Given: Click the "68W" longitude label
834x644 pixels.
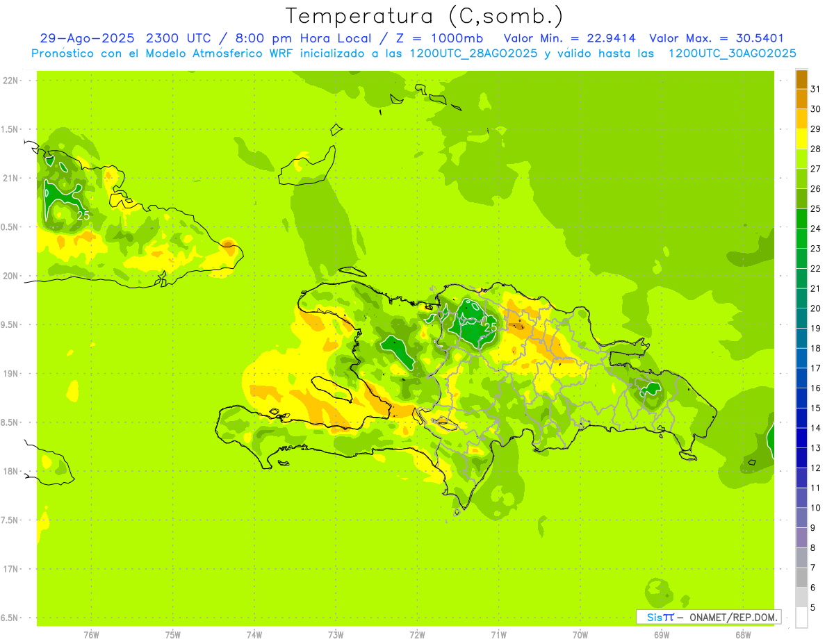Looking at the screenshot, I should click(x=743, y=635).
